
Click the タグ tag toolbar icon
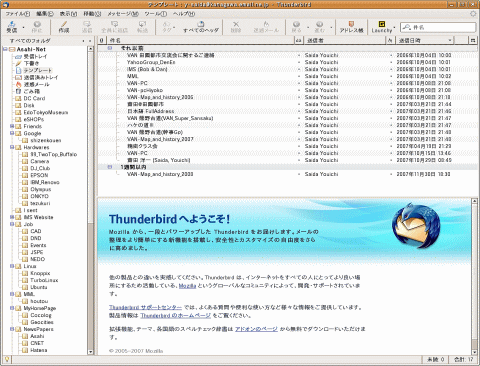tap(167, 27)
